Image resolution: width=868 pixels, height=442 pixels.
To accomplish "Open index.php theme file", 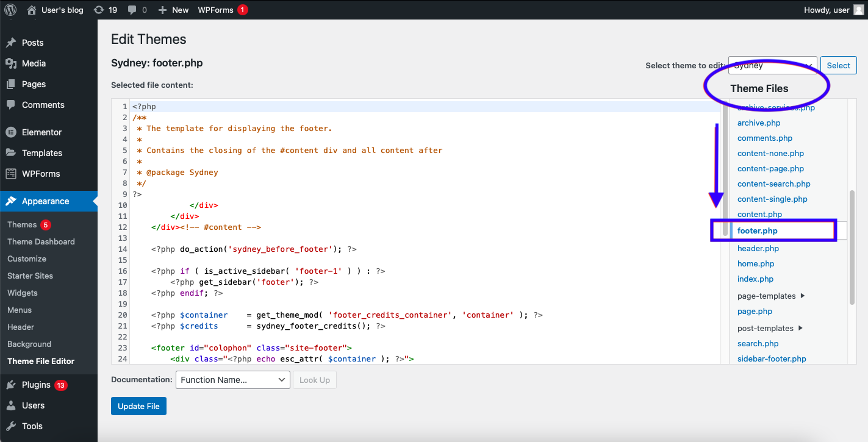I will pyautogui.click(x=755, y=279).
